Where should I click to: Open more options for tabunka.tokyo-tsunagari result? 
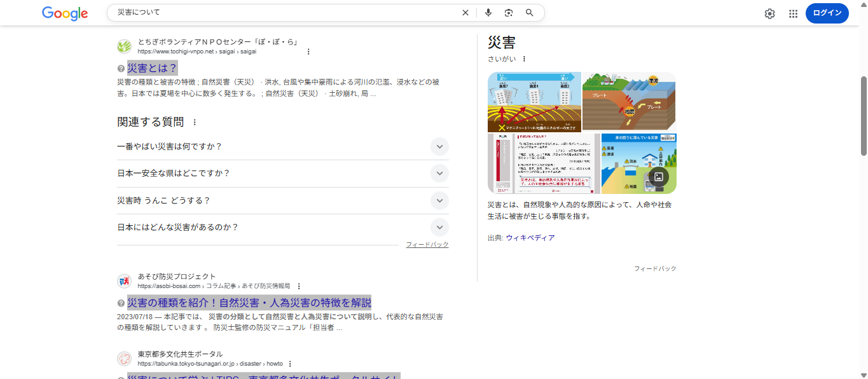tap(290, 364)
